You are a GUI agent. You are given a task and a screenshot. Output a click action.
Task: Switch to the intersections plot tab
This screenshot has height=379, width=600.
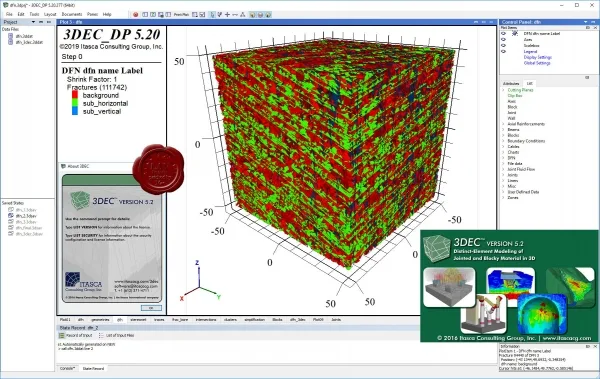tap(206, 320)
